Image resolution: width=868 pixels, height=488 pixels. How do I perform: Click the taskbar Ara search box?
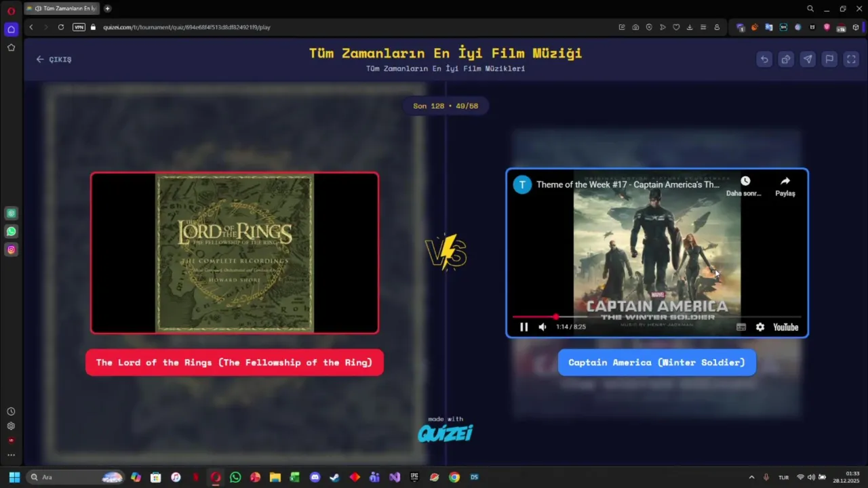click(76, 477)
